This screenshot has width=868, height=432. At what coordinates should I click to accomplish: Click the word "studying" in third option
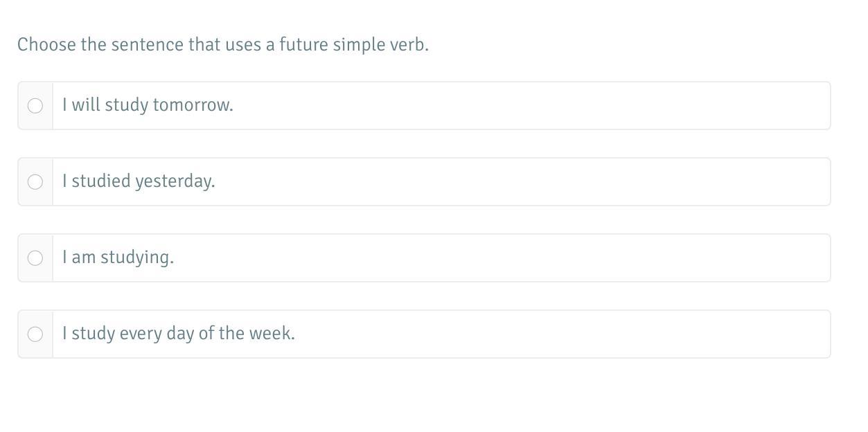point(136,258)
